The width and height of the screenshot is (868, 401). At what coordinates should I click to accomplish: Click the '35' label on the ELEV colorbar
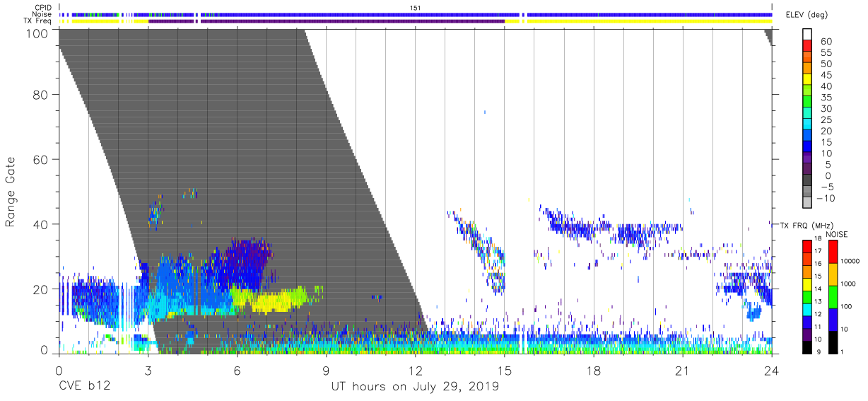[826, 97]
